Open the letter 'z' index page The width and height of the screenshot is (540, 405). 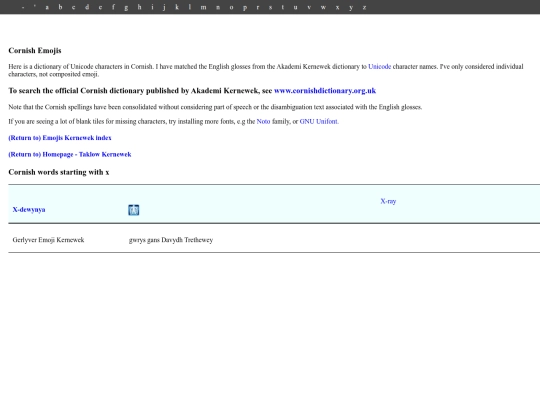[x=364, y=7]
